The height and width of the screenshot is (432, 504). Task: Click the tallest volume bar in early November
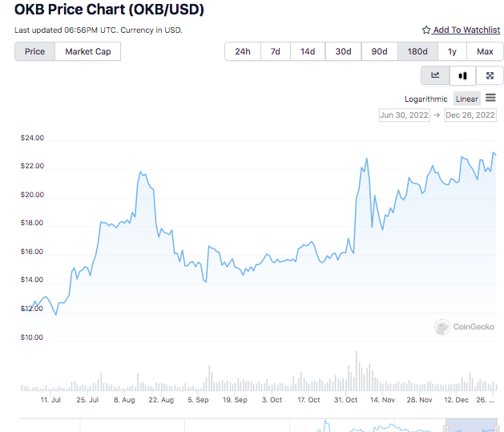click(x=356, y=370)
